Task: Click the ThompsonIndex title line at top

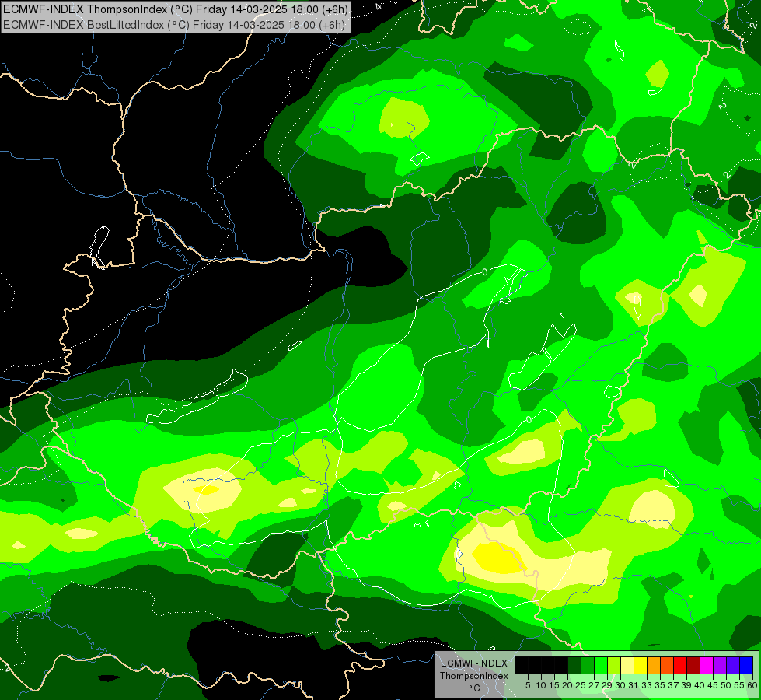Action: click(x=174, y=9)
